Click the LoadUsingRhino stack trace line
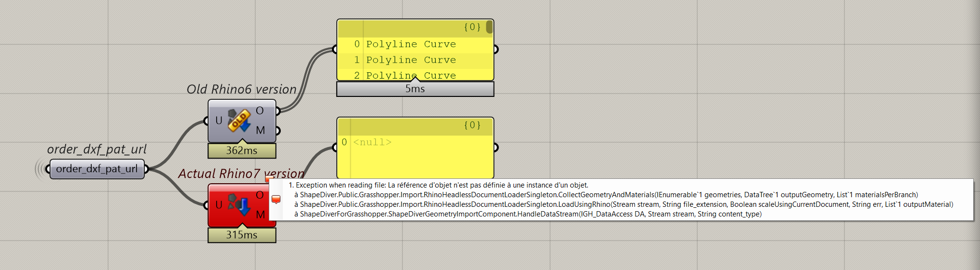Image resolution: width=980 pixels, height=270 pixels. point(623,204)
